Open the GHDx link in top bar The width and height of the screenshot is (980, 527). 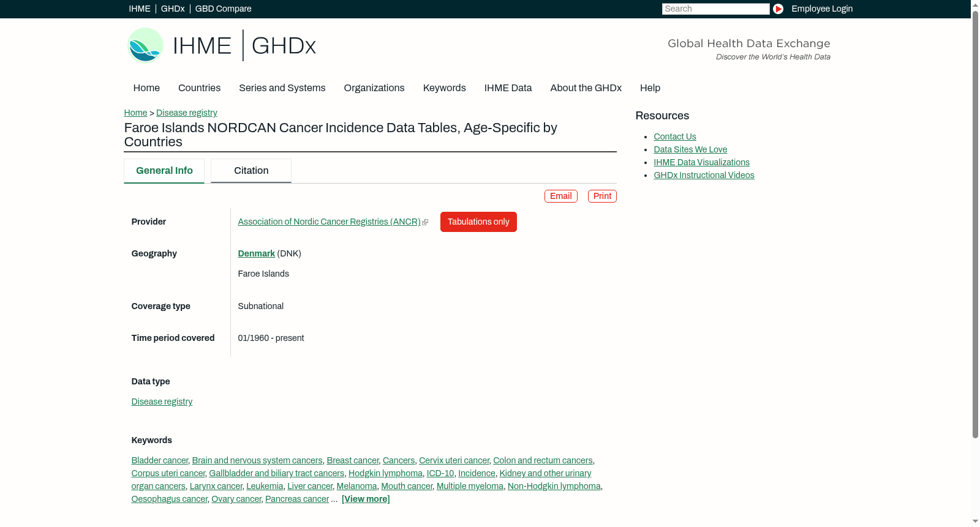pyautogui.click(x=173, y=9)
